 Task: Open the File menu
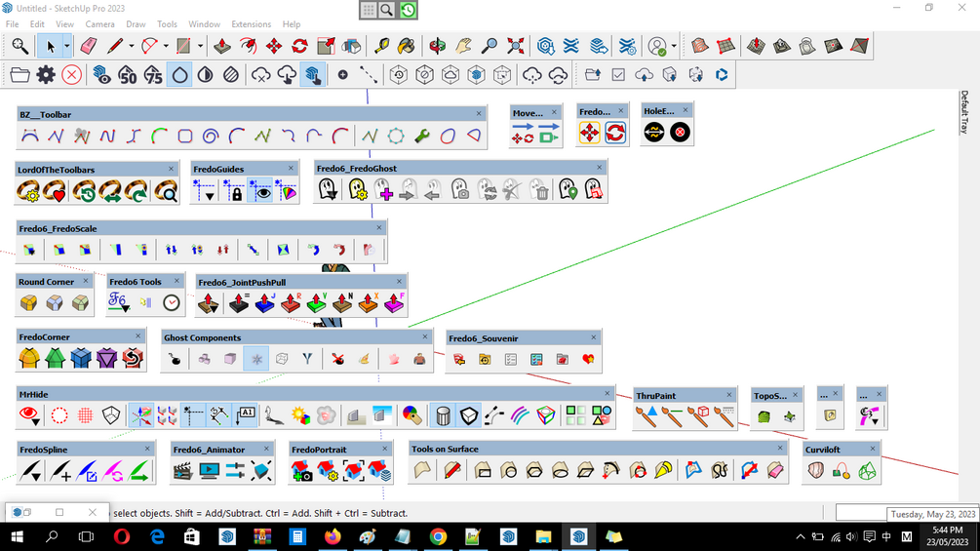point(12,23)
